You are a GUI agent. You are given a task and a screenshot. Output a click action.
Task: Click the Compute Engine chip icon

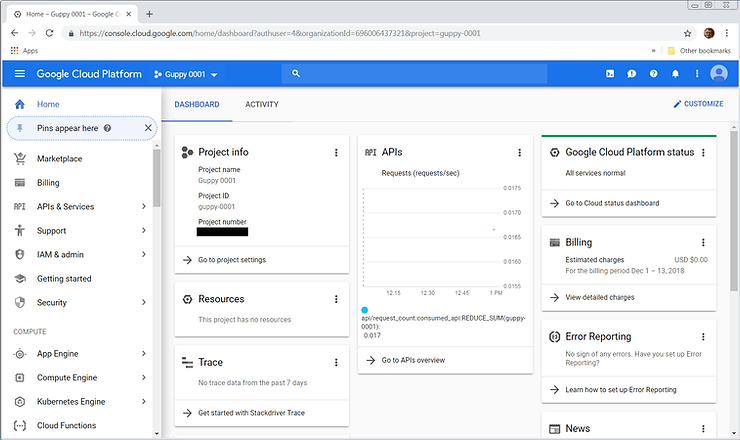tap(20, 378)
